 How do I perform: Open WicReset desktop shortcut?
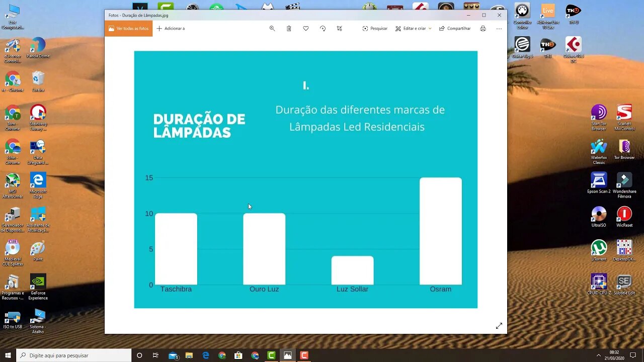tap(624, 217)
